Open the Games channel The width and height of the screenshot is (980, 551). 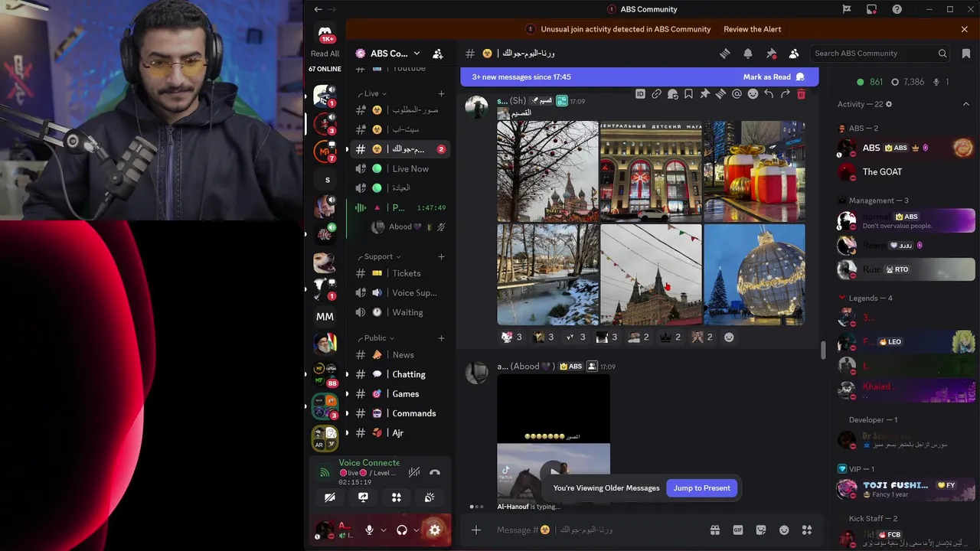coord(400,393)
